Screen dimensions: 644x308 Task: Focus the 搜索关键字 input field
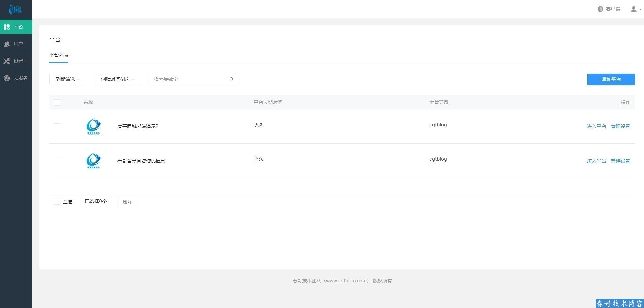pyautogui.click(x=189, y=79)
